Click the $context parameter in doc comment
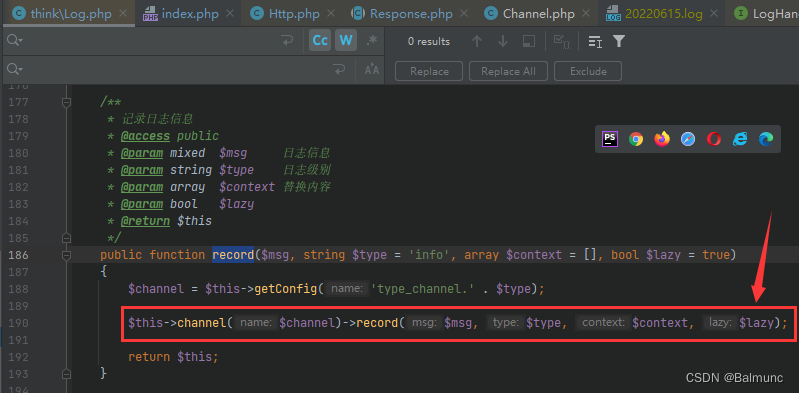Image resolution: width=799 pixels, height=393 pixels. tap(247, 187)
